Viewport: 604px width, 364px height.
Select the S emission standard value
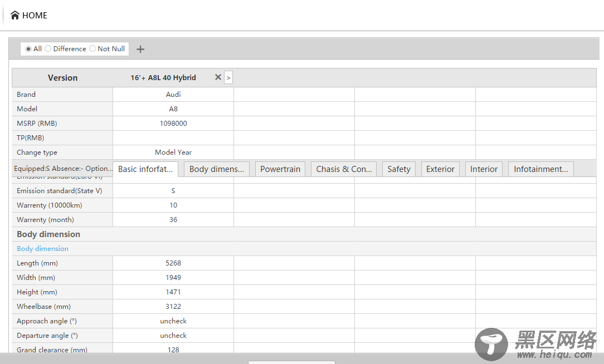coord(173,191)
